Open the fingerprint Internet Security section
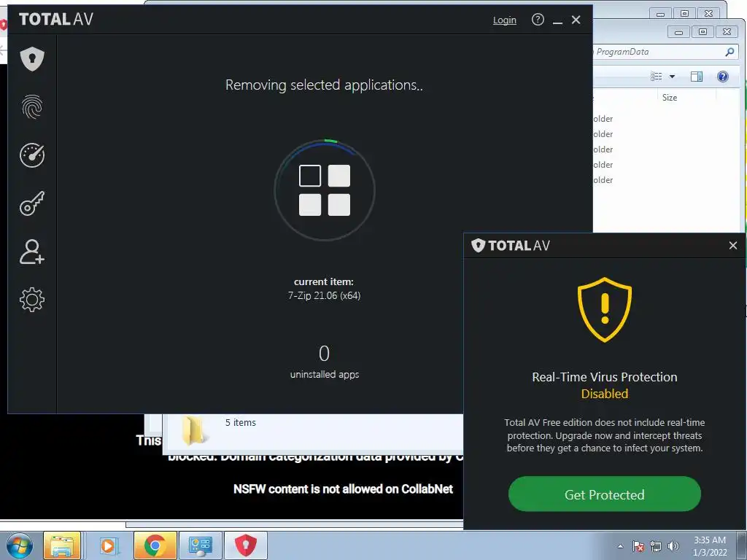 [32, 106]
